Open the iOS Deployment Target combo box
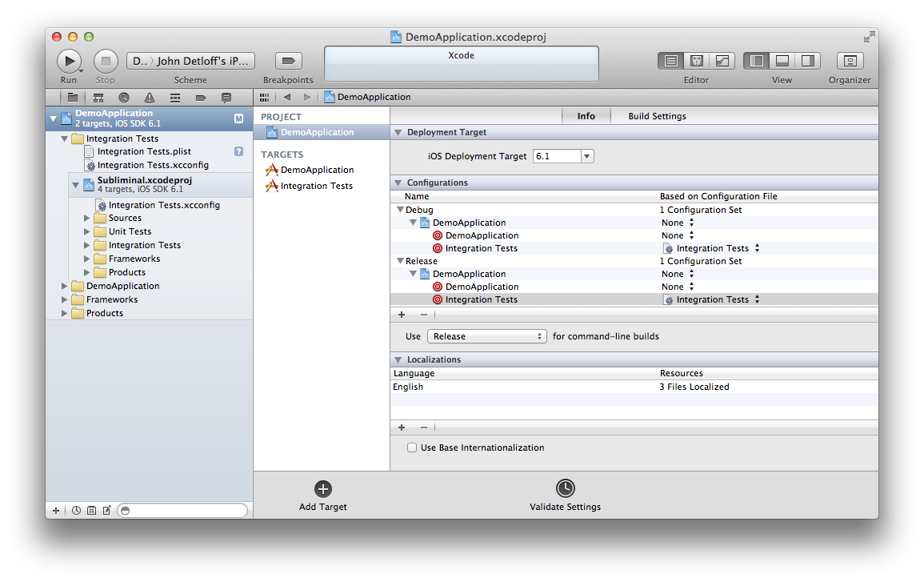924x582 pixels. [x=586, y=156]
